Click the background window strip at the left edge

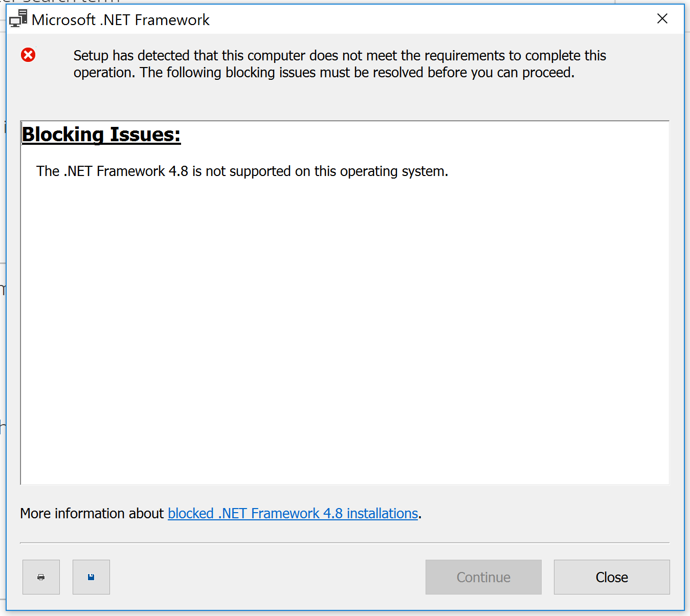[3, 307]
